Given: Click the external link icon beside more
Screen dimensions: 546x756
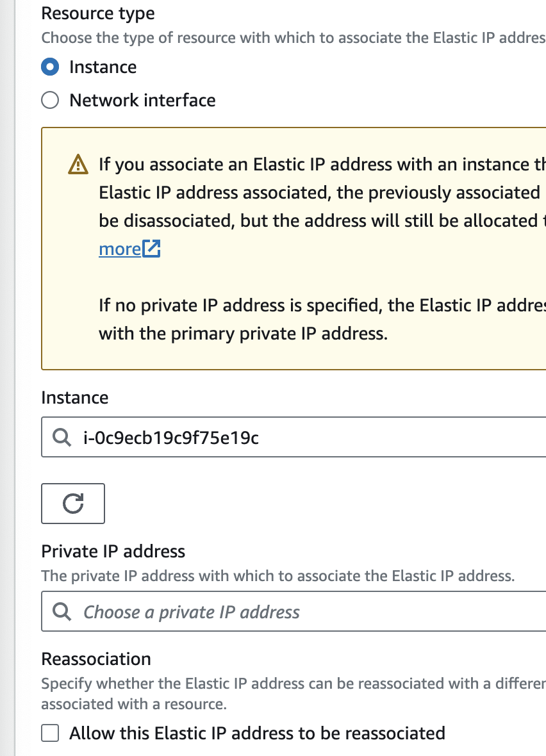Looking at the screenshot, I should 152,249.
